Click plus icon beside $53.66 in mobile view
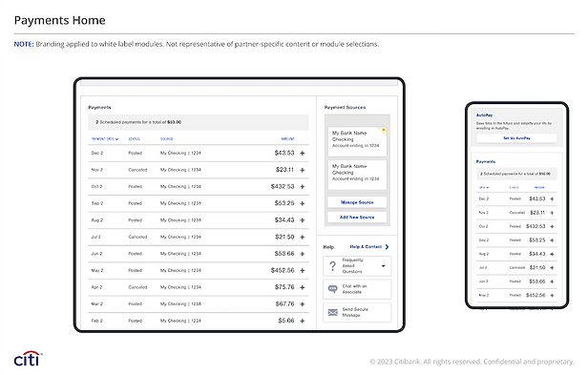This screenshot has width=588, height=375. (x=552, y=281)
